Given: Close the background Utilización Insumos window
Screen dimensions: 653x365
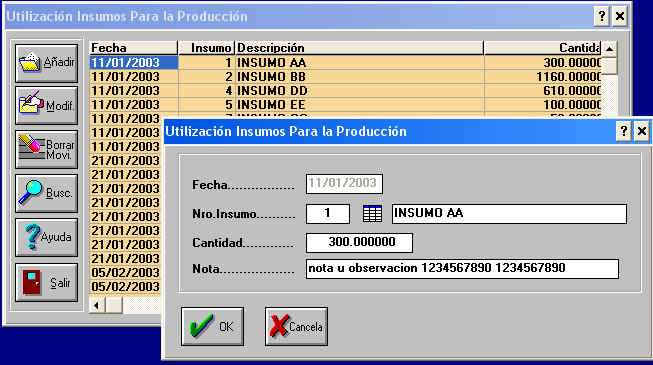Looking at the screenshot, I should (x=620, y=16).
